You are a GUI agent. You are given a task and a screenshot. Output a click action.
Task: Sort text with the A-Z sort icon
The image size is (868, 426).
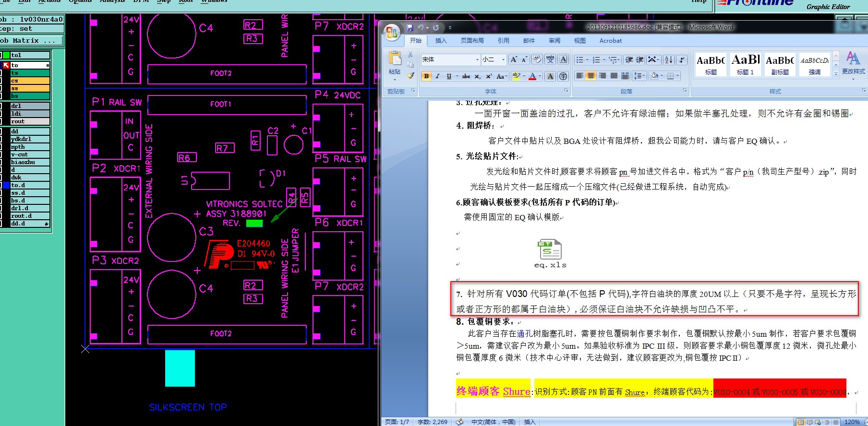tap(668, 59)
